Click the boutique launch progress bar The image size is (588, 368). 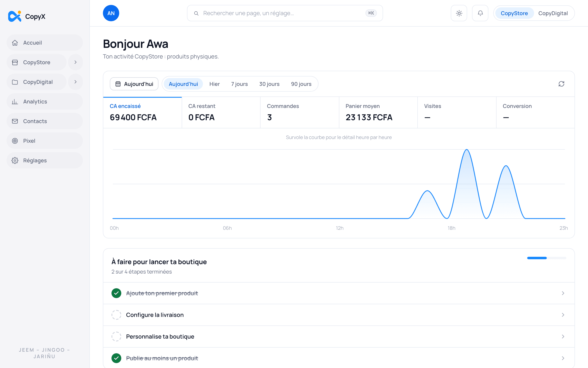(x=546, y=258)
